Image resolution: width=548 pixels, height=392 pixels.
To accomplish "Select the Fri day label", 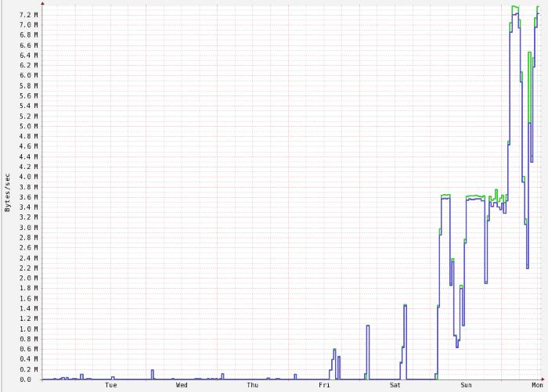I will tap(324, 385).
